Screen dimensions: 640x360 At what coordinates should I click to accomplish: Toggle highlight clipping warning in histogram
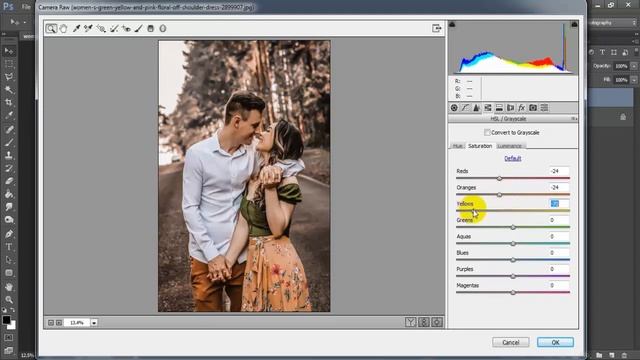point(574,24)
